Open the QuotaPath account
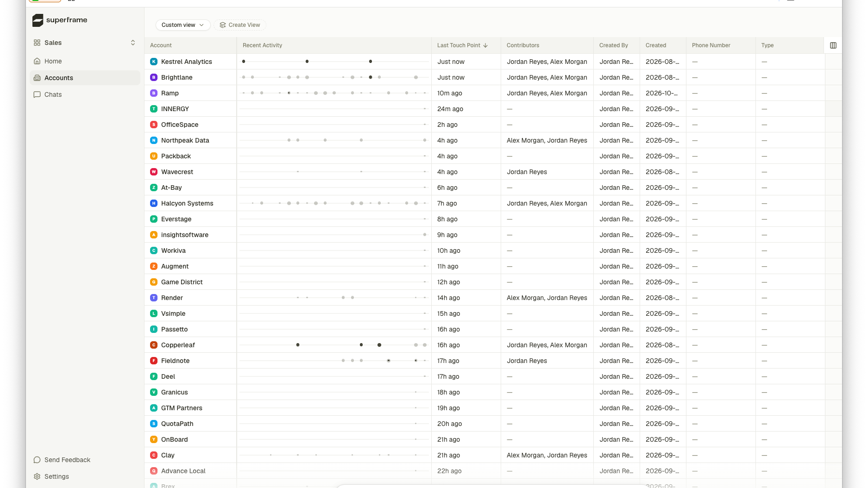This screenshot has height=488, width=868. tap(177, 424)
